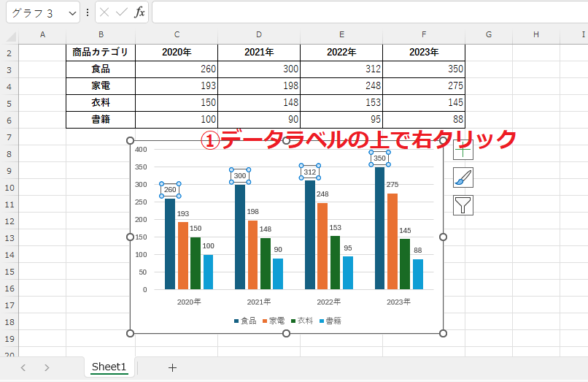Select row 3 header

tap(9, 70)
